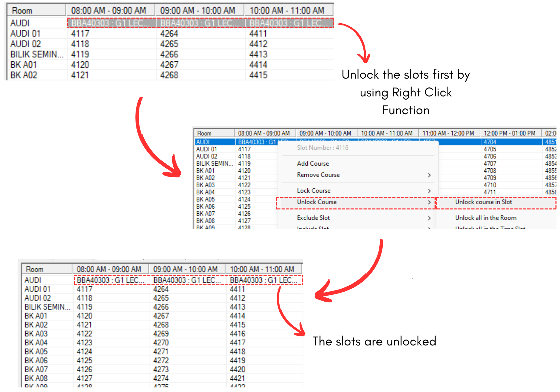Open the Unlock Course menu entry
This screenshot has height=392, width=560.
point(316,202)
